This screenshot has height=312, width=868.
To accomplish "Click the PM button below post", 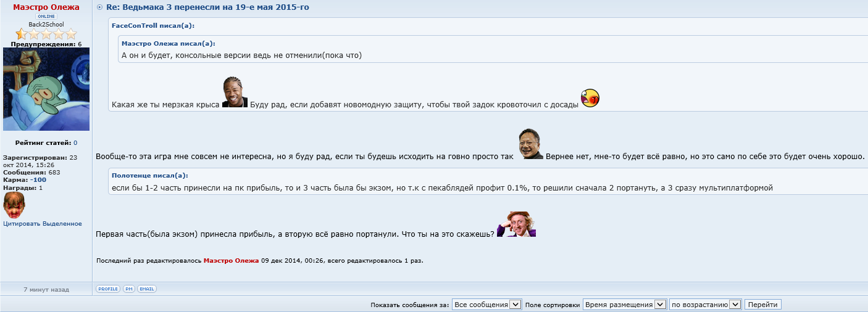I will pos(128,289).
